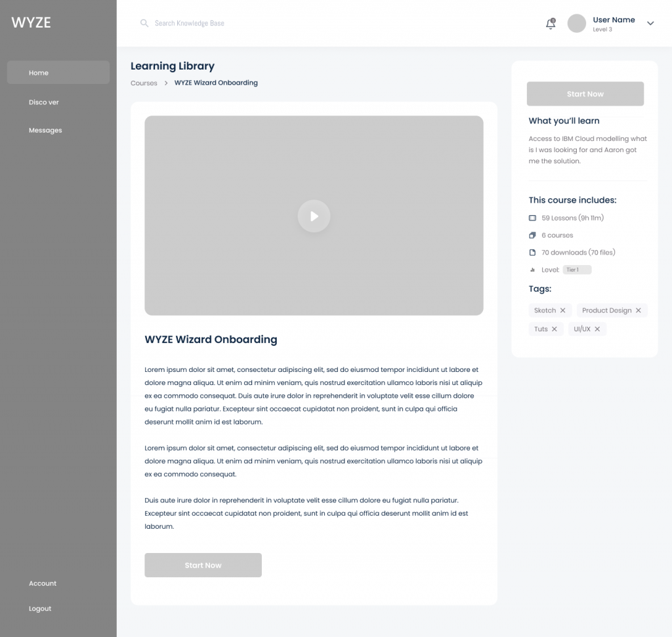
Task: Click the Tuts tag label
Action: coord(541,329)
